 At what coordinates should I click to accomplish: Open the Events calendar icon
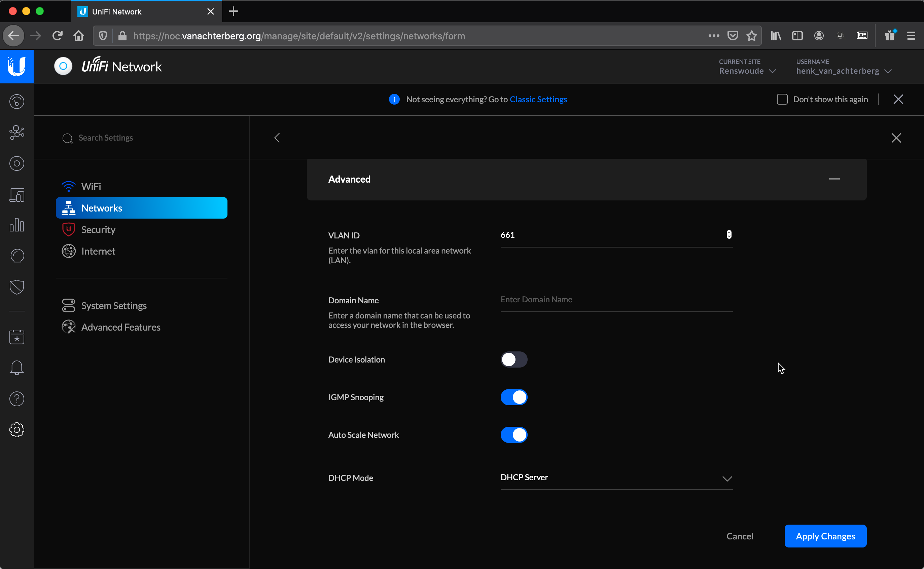(16, 337)
